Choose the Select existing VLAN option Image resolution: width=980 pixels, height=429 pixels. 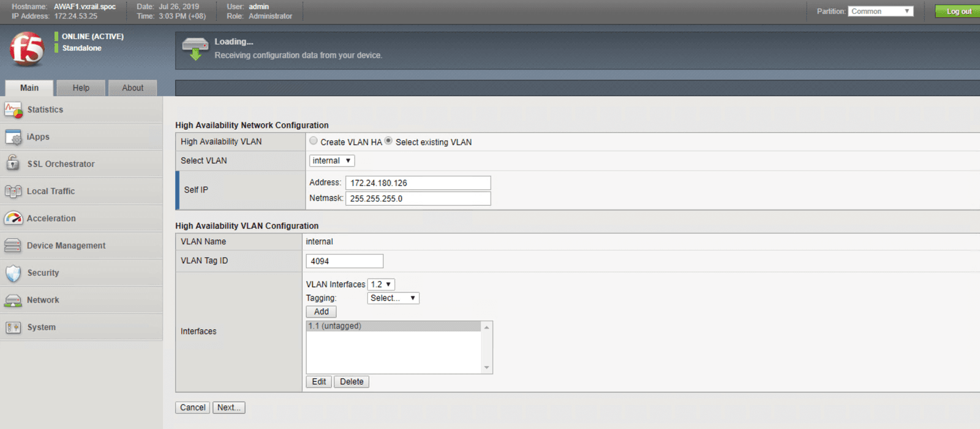tap(388, 141)
